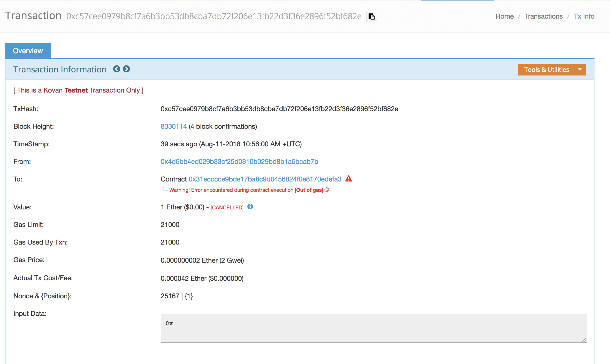Open the Tools & Utilities dropdown
Viewport: 610px width, 364px height.
coord(547,70)
